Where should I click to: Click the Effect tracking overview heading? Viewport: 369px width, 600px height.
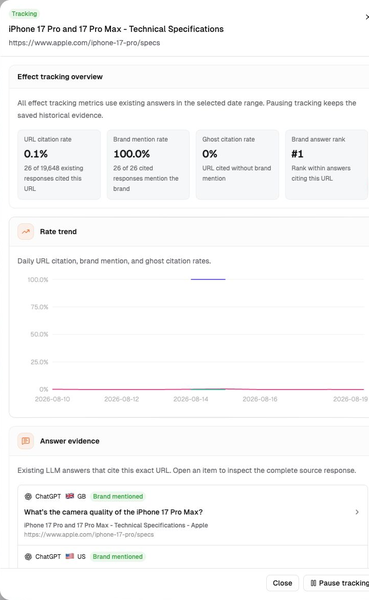(60, 77)
